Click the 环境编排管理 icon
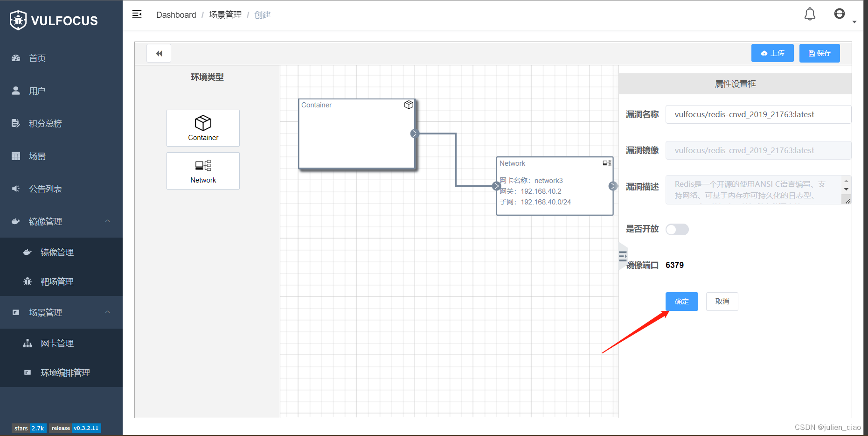The width and height of the screenshot is (868, 436). point(28,373)
